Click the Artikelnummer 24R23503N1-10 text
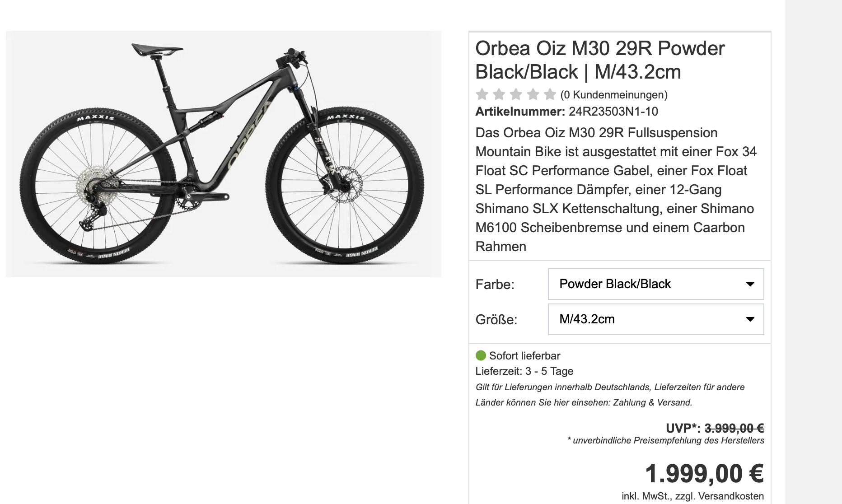This screenshot has width=842, height=504. 566,112
